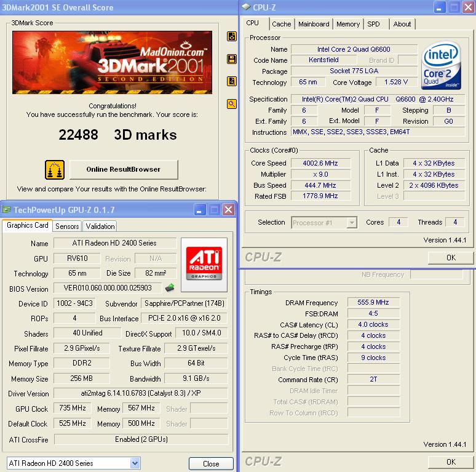Switch to the Cache tab in CPU-Z
Screen dimensions: 476x472
[x=282, y=24]
